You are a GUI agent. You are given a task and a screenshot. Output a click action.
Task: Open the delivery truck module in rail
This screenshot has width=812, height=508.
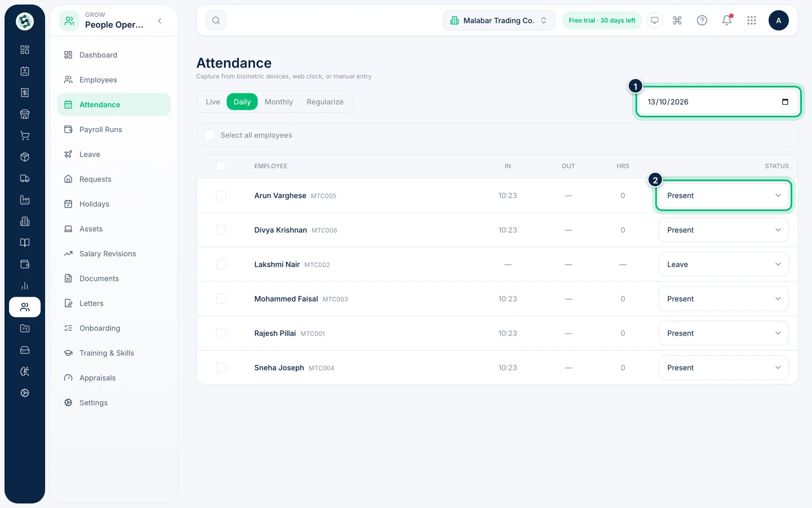pos(25,178)
